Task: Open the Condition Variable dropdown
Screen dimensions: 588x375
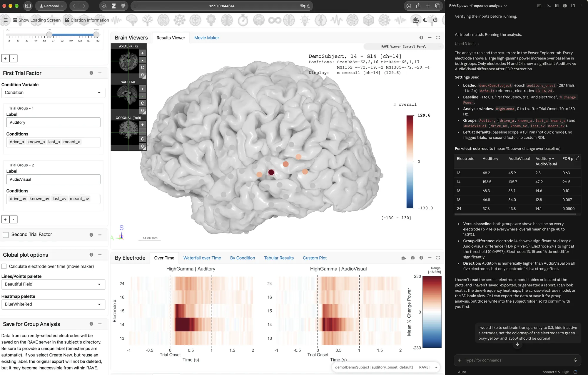Action: 53,93
